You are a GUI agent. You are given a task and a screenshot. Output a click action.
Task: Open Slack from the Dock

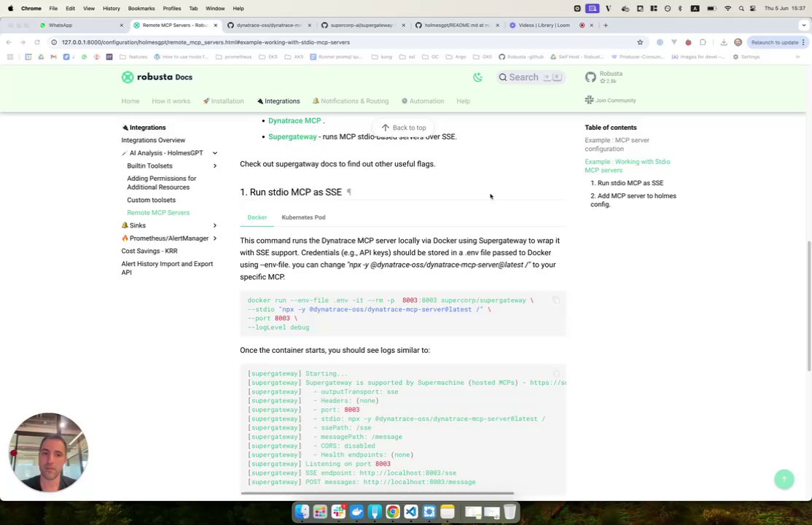(x=339, y=512)
